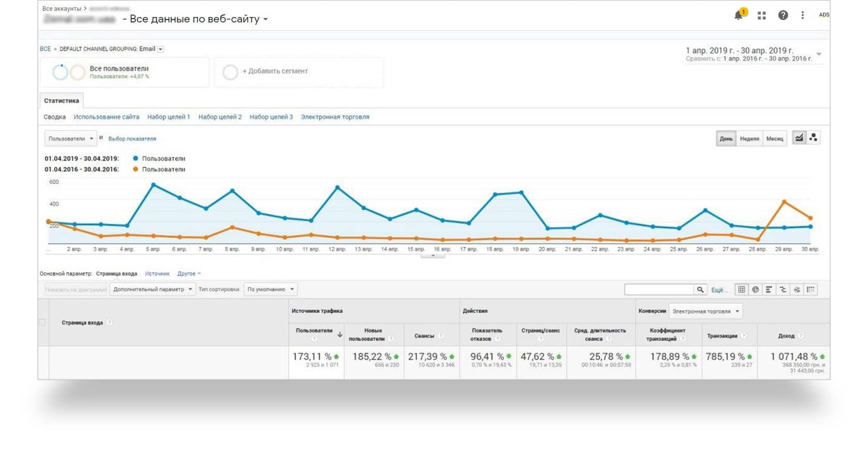868x453 pixels.
Task: Select the comparison view
Action: pyautogui.click(x=783, y=289)
